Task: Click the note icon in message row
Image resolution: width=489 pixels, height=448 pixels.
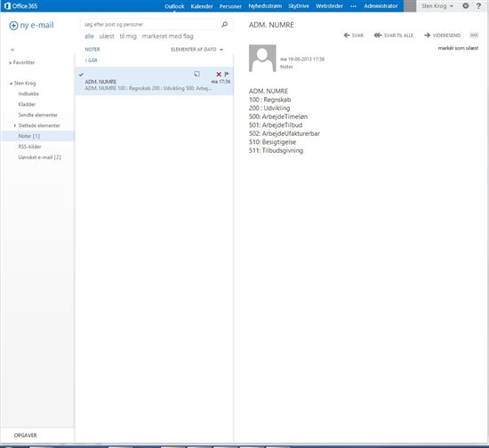Action: click(196, 74)
